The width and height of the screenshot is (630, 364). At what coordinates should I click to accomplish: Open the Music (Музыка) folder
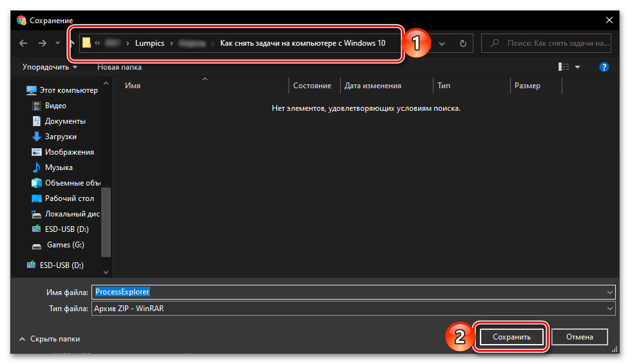click(59, 168)
